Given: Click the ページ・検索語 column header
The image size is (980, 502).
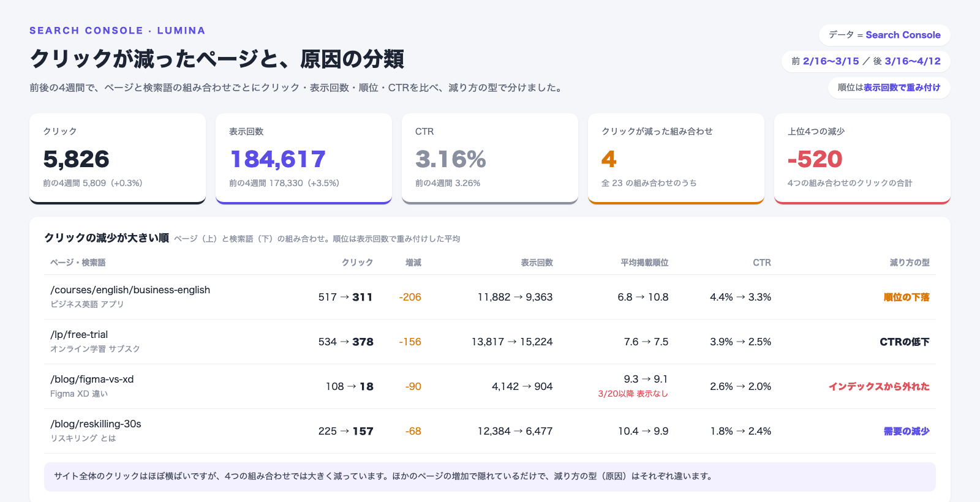Looking at the screenshot, I should 78,263.
